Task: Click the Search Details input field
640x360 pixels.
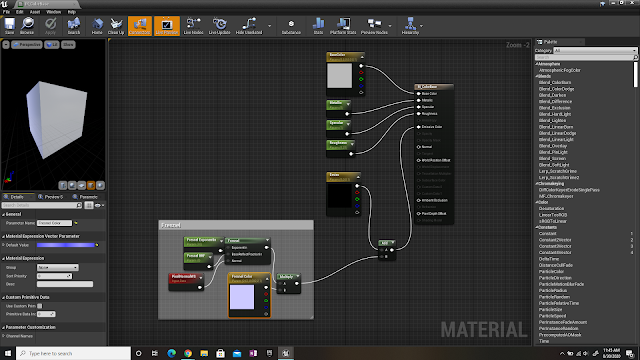Action: tap(42, 205)
